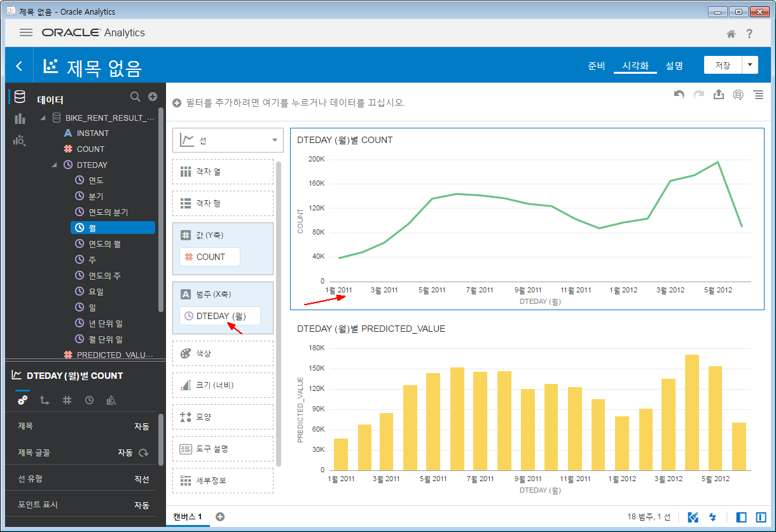This screenshot has height=532, width=776.
Task: Click the back arrow in blue header
Action: [19, 65]
